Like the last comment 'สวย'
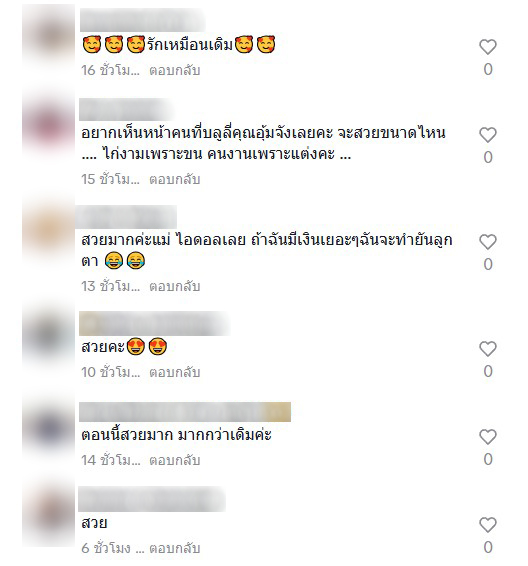 tap(488, 525)
